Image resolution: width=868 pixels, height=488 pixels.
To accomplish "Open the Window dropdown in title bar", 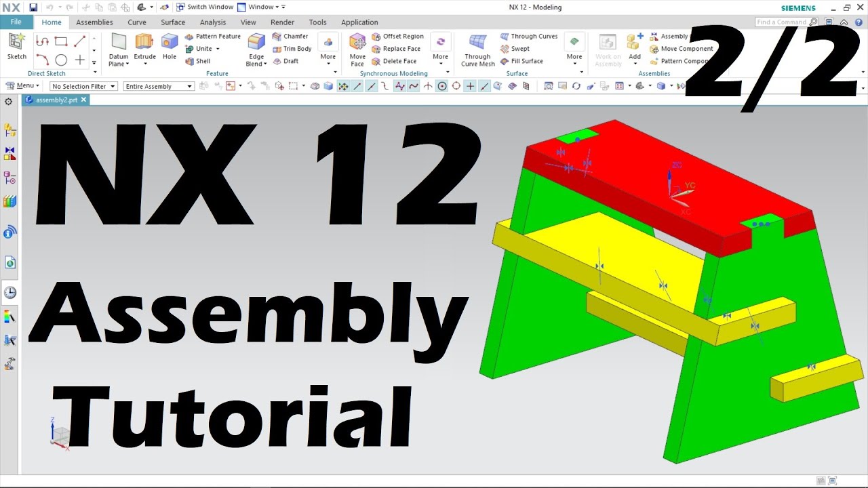I will pyautogui.click(x=261, y=7).
